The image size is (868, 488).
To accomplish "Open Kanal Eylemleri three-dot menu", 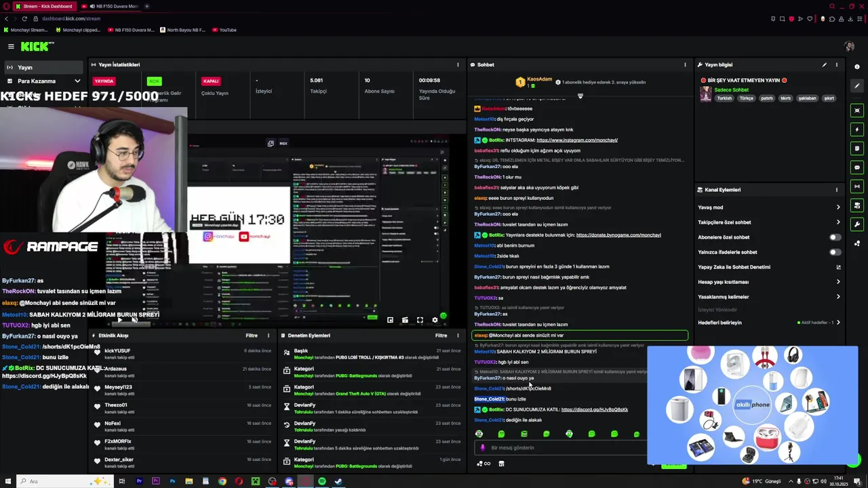I will tap(837, 190).
